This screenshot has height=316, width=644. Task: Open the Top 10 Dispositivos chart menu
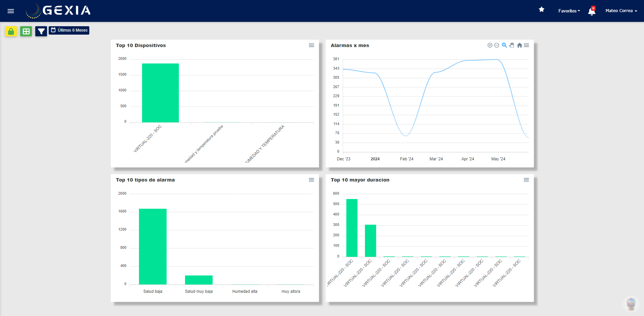tap(311, 45)
